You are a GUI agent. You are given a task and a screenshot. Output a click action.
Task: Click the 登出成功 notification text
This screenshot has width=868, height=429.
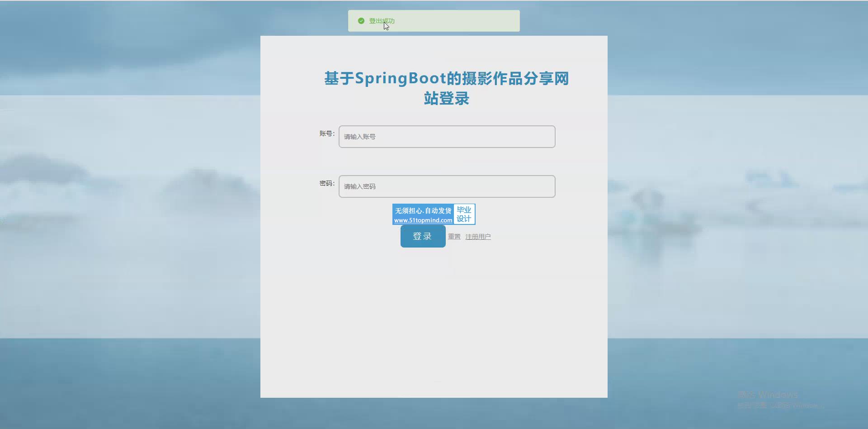point(382,21)
